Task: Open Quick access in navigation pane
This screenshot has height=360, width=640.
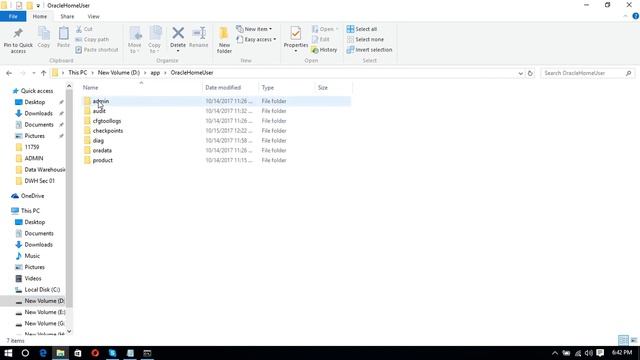Action: pos(37,91)
